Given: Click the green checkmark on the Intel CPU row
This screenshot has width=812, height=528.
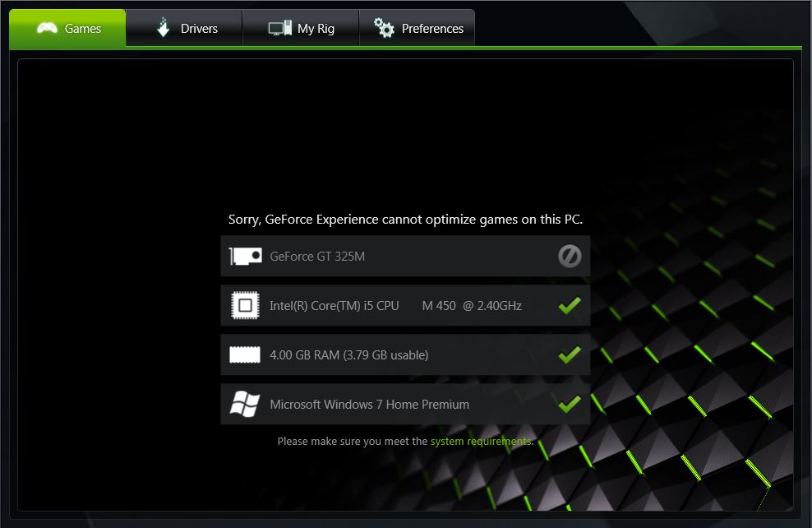Looking at the screenshot, I should pyautogui.click(x=570, y=305).
